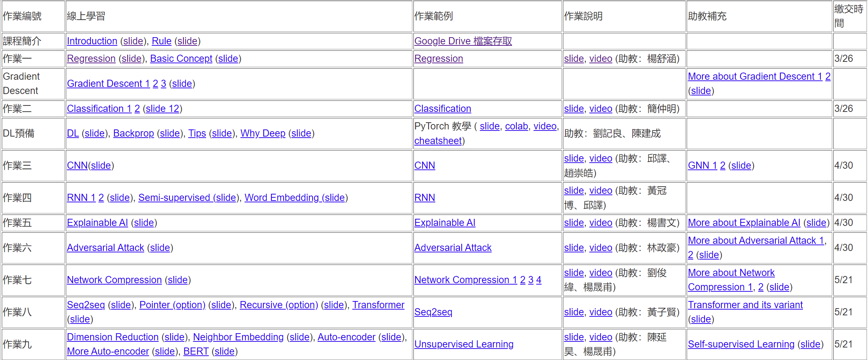This screenshot has width=868, height=360.
Task: Open the Rule lecture link
Action: [x=162, y=41]
